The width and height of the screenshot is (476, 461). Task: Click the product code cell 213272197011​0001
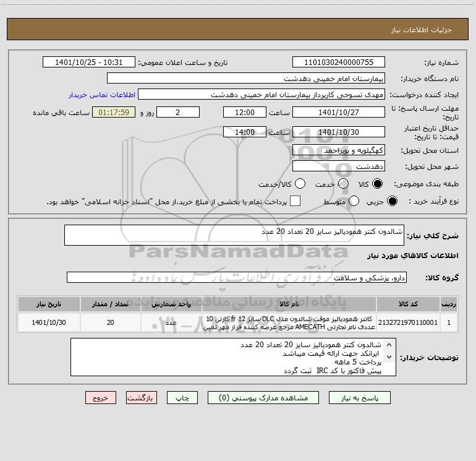click(408, 322)
